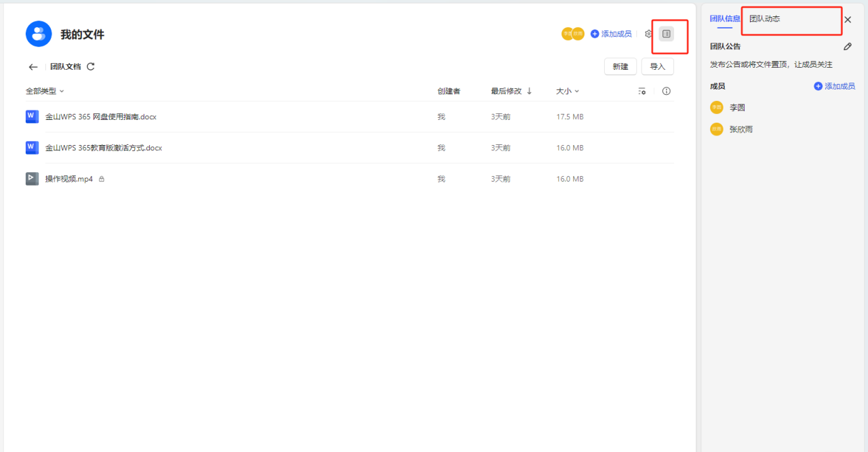The image size is (868, 452).
Task: Show details via the info circle icon
Action: click(x=666, y=91)
